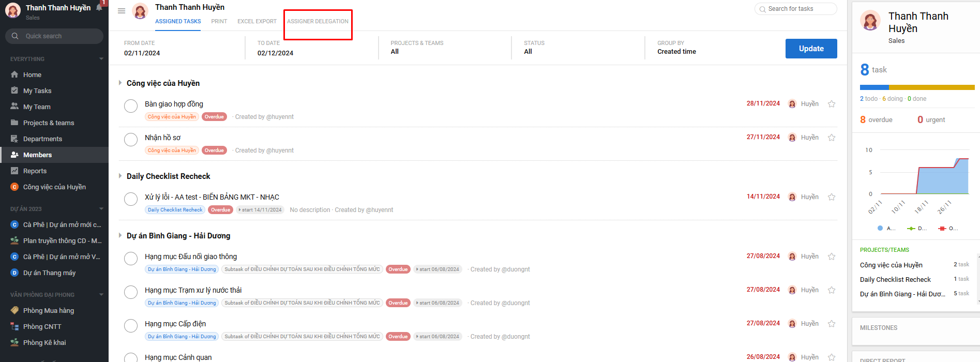Screen dimensions: 980x362
Task: Collapse the EVERYTHING sidebar section
Action: point(101,59)
